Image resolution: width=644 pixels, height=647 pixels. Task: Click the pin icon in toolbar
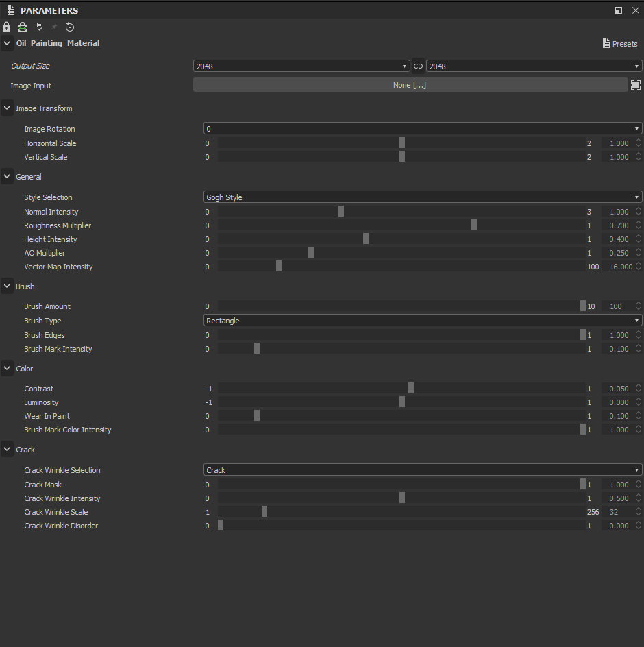click(x=54, y=27)
